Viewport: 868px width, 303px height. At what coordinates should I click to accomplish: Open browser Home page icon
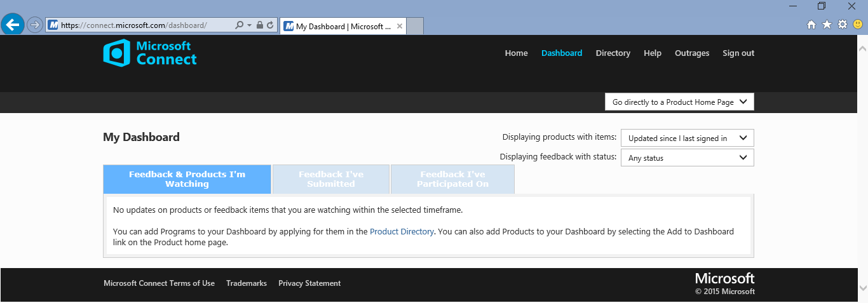[811, 25]
